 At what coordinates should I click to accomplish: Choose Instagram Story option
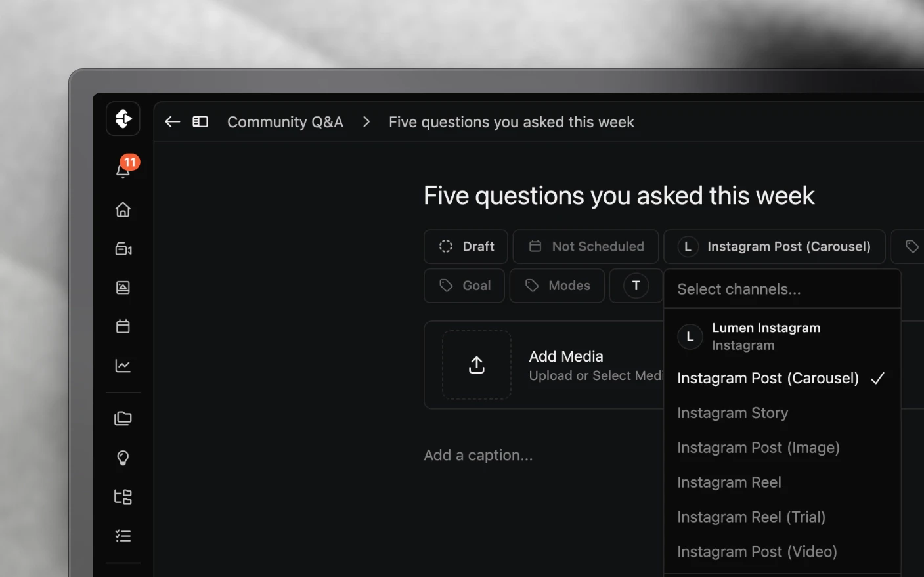pyautogui.click(x=782, y=413)
